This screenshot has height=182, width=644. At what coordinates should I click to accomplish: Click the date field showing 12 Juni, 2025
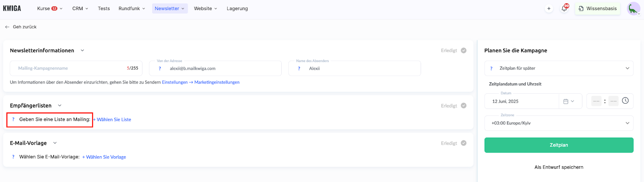[522, 101]
